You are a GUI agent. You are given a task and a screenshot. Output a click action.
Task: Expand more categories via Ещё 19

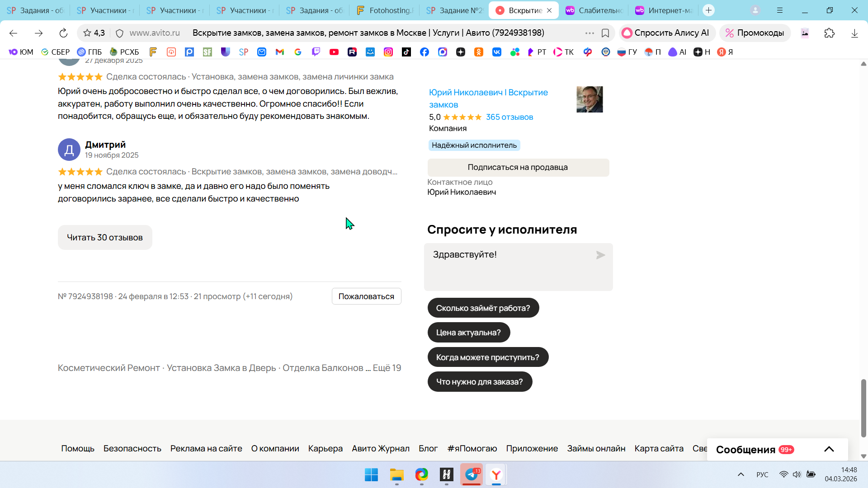pos(387,368)
